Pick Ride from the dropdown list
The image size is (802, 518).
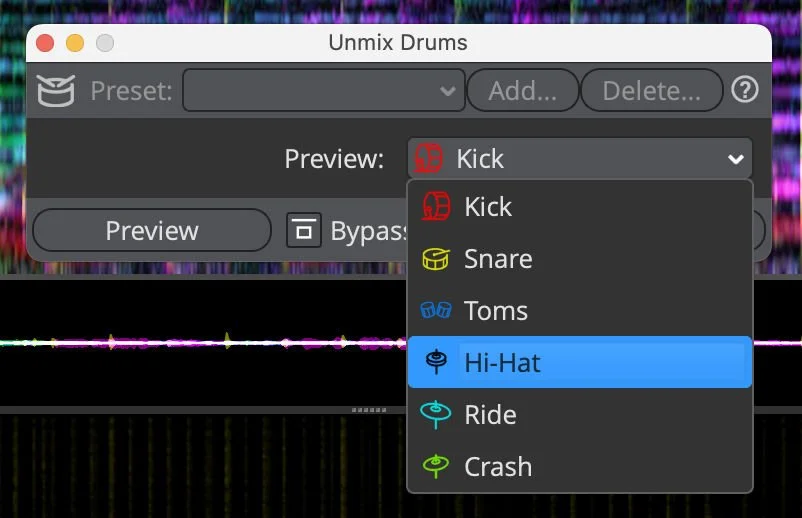(580, 414)
